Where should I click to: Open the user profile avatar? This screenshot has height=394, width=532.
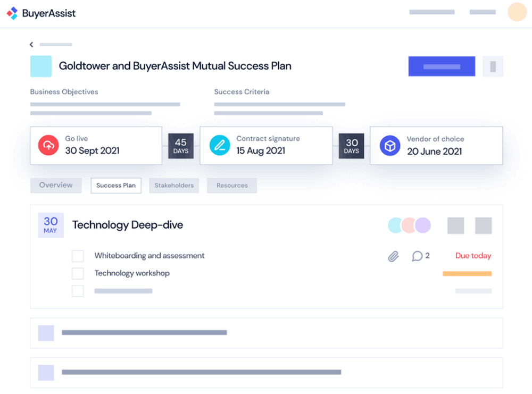[x=517, y=12]
